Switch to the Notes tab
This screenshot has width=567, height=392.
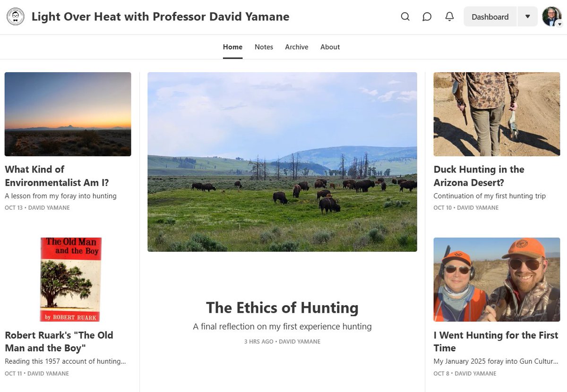point(264,47)
